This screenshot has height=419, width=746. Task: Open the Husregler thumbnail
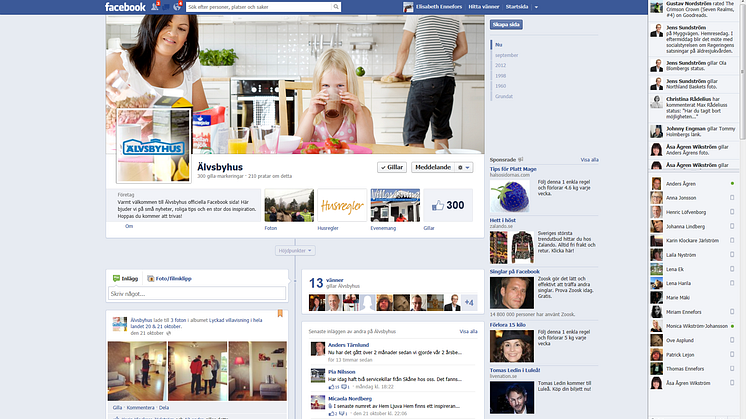tap(342, 205)
